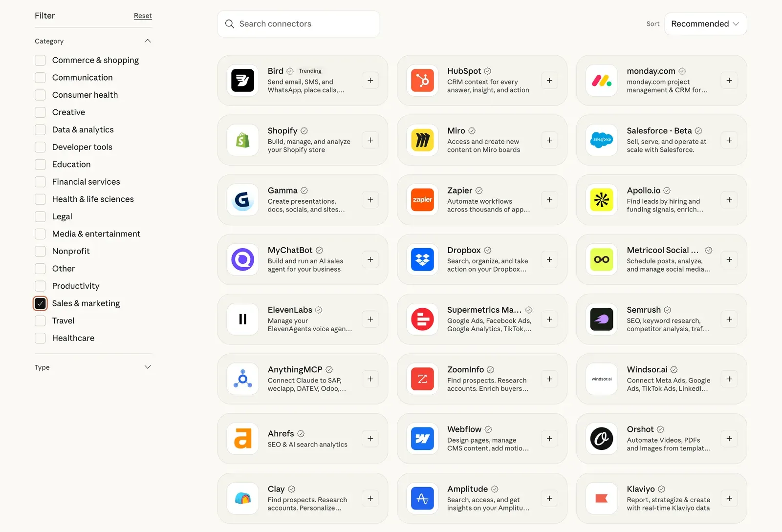Click the Bird connector logo icon
The image size is (782, 532).
pyautogui.click(x=243, y=81)
